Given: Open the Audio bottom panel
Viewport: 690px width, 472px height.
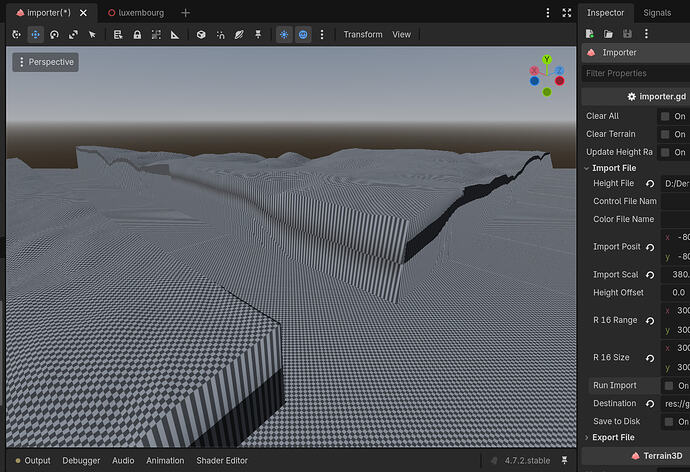Looking at the screenshot, I should pos(123,461).
